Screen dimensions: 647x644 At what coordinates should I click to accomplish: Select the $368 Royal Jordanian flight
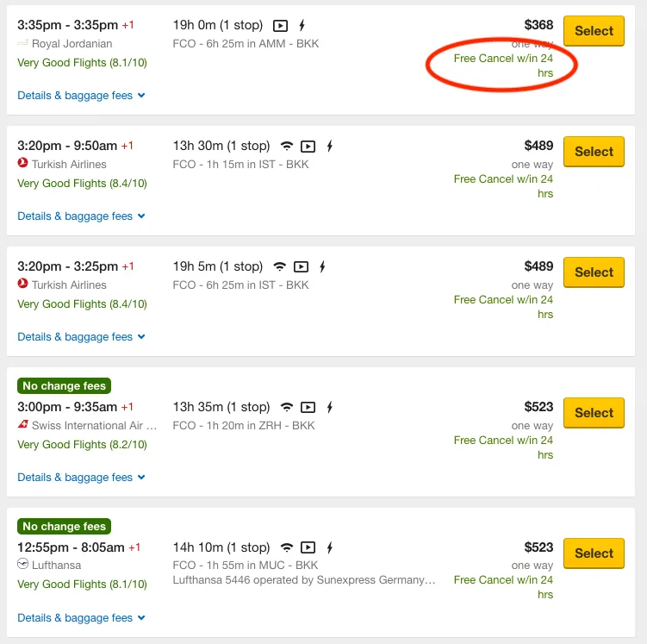[x=594, y=31]
